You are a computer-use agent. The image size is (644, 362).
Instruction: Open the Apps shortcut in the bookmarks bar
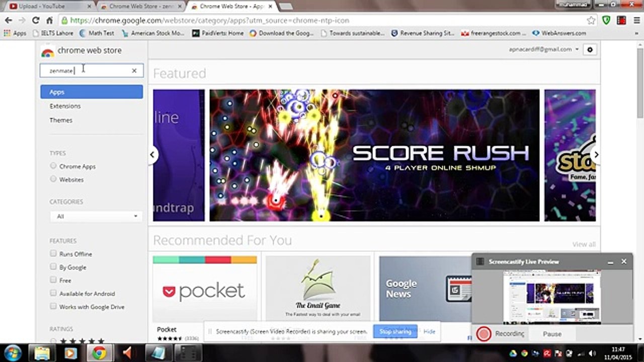click(x=15, y=33)
